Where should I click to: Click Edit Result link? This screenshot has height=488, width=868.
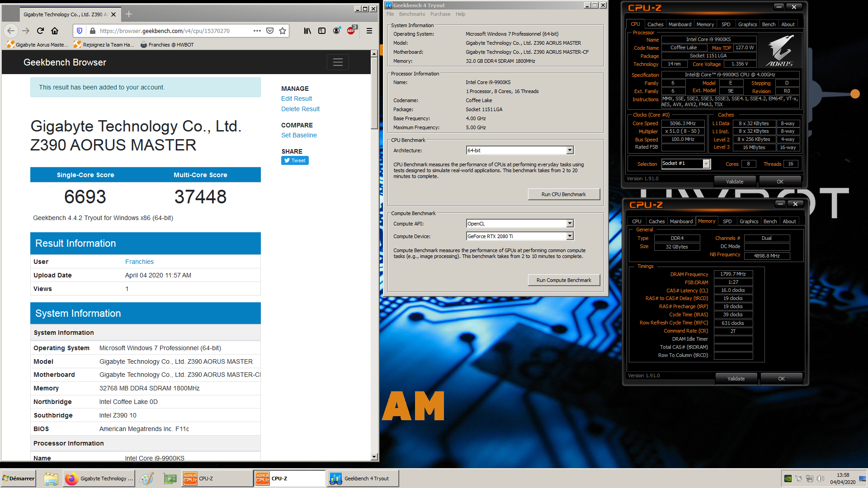tap(296, 99)
